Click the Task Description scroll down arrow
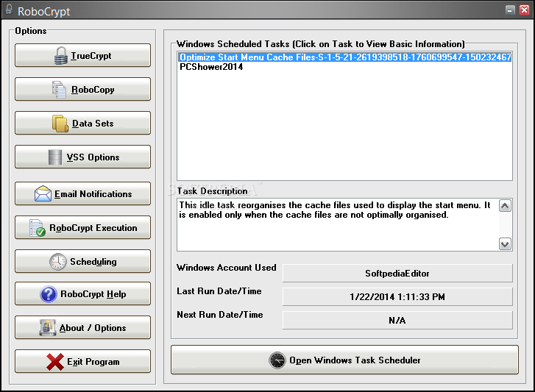Image resolution: width=535 pixels, height=392 pixels. [x=505, y=244]
